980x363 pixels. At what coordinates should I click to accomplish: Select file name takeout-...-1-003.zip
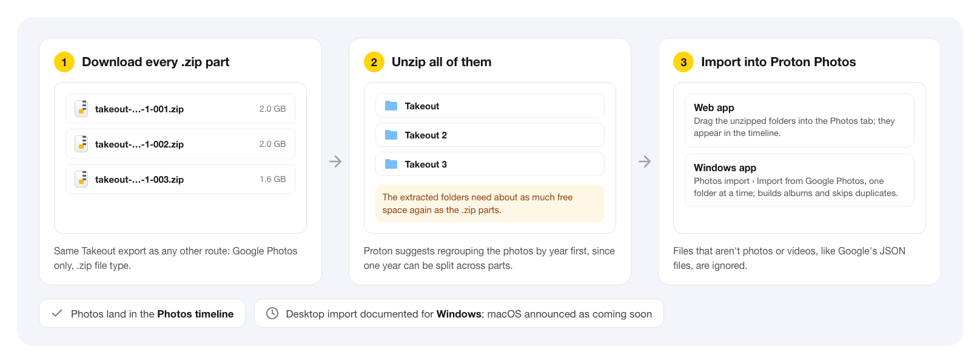coord(139,180)
